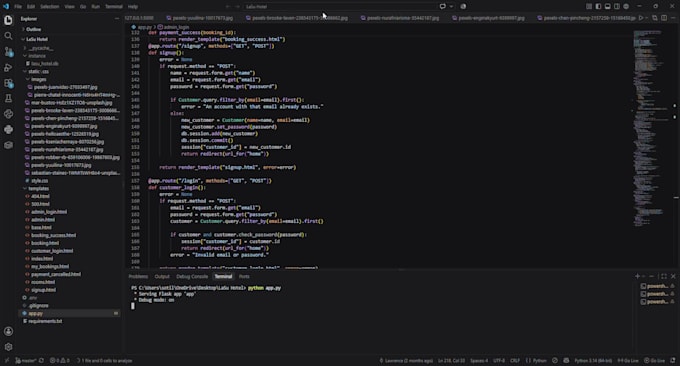Switch to the 127.0.0.1:5000 editor tab
Image resolution: width=680 pixels, height=366 pixels.
[139, 18]
